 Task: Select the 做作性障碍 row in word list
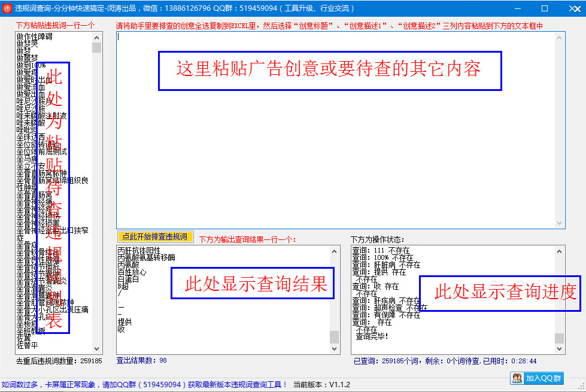(34, 37)
